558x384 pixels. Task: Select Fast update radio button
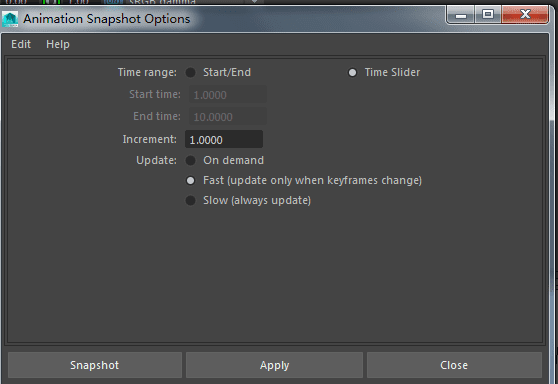[x=190, y=180]
